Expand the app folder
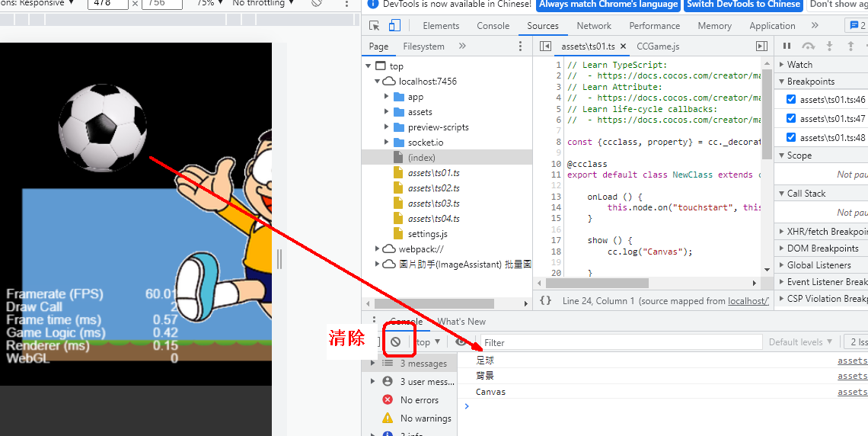Image resolution: width=868 pixels, height=436 pixels. (x=386, y=96)
